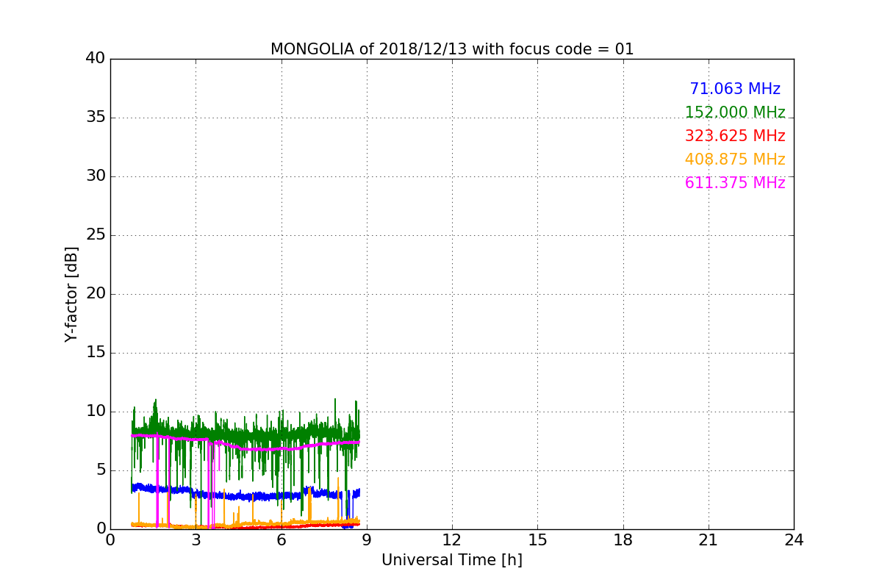882x588 pixels.
Task: Click x-axis tick label 24
Action: [x=794, y=540]
